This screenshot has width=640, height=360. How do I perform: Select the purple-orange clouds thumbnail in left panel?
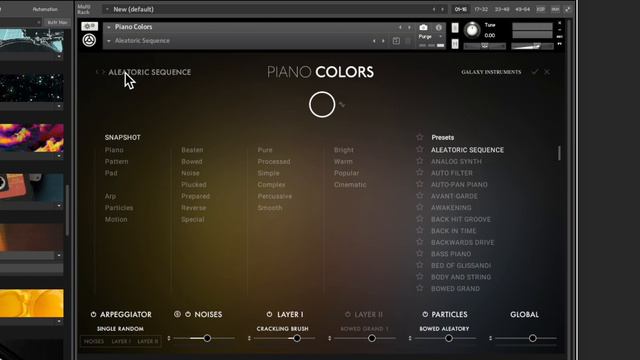[31, 138]
